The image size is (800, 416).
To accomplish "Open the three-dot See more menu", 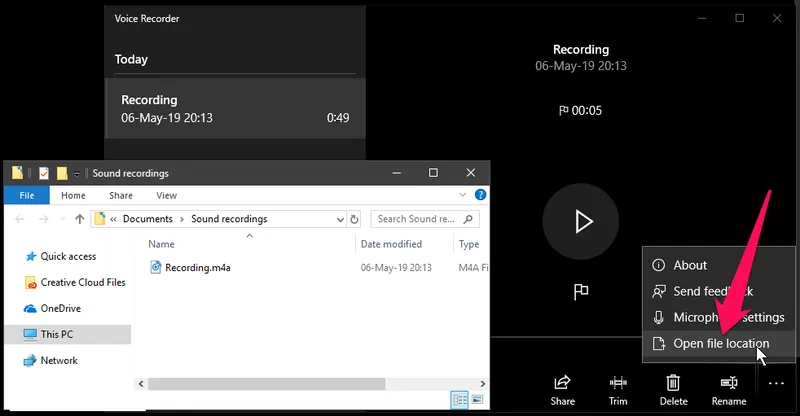I will pyautogui.click(x=777, y=383).
